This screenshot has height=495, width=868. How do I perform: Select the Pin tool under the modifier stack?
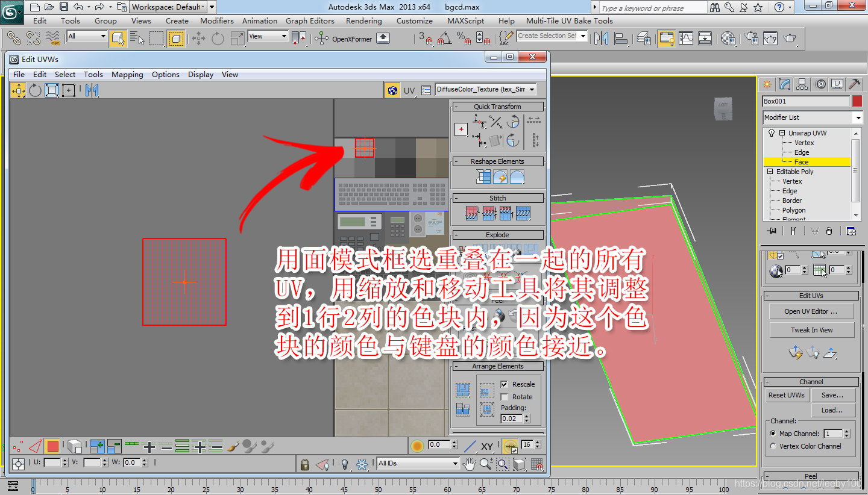(771, 231)
